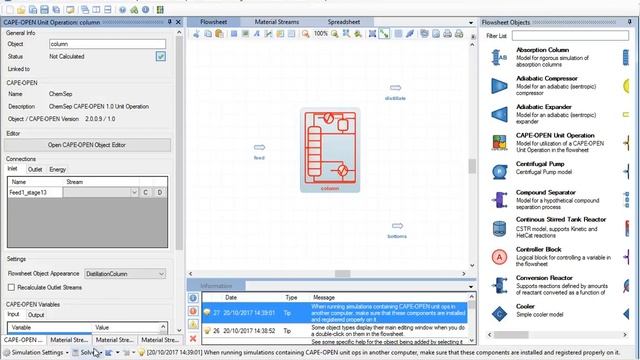The height and width of the screenshot is (360, 640).
Task: Click the Absorption Column object icon
Action: [499, 57]
